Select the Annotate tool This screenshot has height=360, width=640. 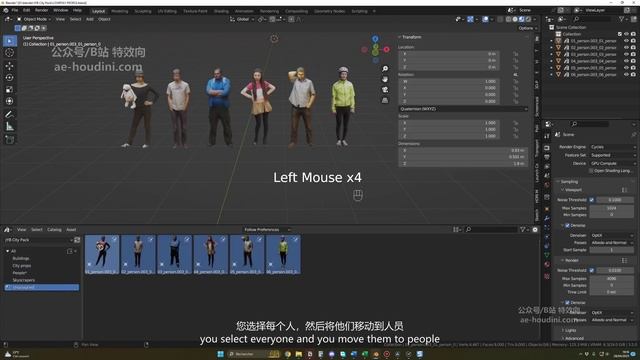point(10,115)
